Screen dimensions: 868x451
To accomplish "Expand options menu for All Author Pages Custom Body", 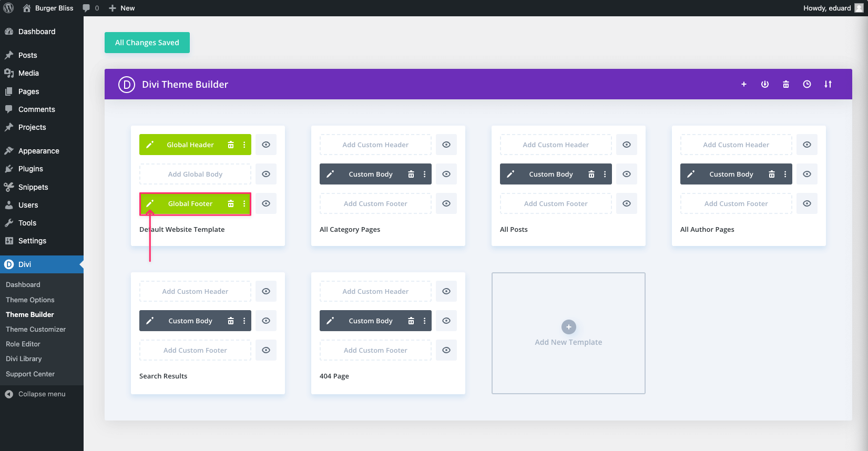I will (x=785, y=174).
